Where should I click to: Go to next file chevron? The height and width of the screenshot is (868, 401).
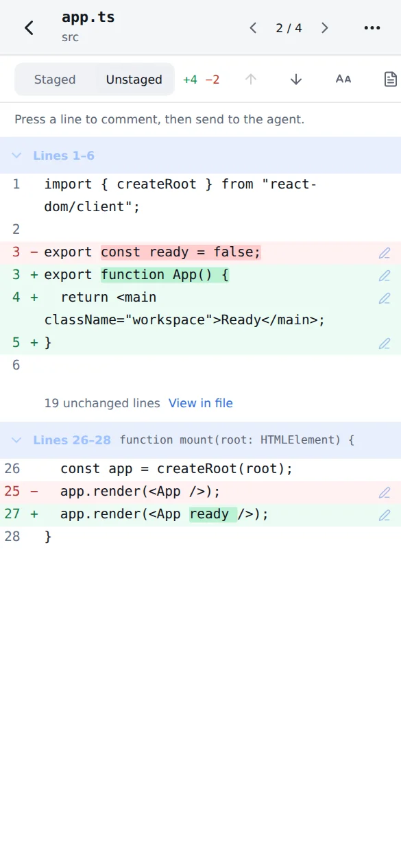(x=325, y=28)
